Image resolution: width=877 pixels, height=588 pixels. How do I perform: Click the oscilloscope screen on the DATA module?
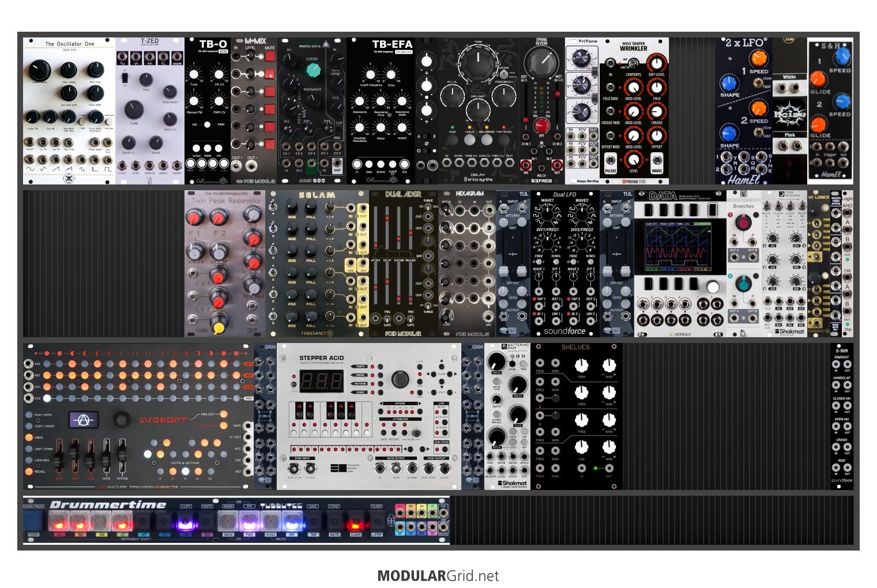pos(679,247)
